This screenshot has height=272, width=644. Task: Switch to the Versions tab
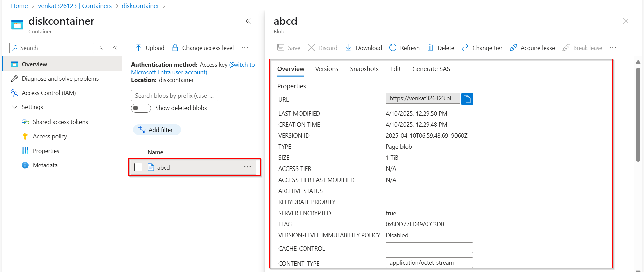click(x=327, y=69)
